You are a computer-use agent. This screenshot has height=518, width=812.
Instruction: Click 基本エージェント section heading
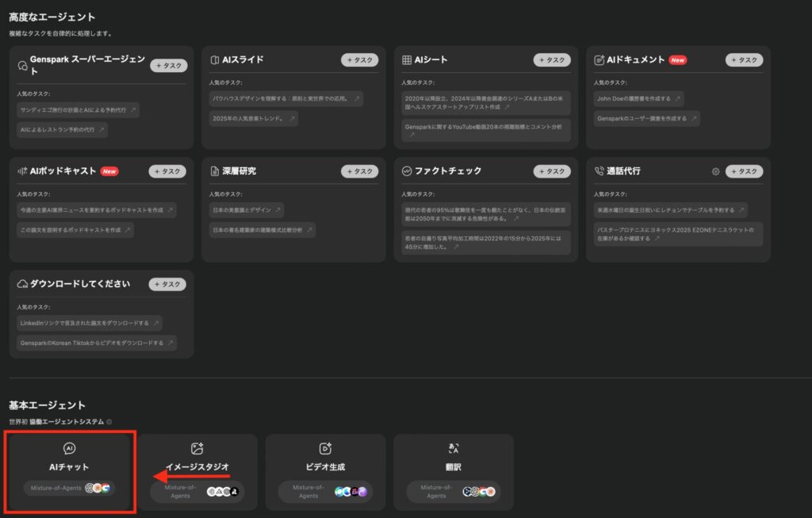(47, 405)
